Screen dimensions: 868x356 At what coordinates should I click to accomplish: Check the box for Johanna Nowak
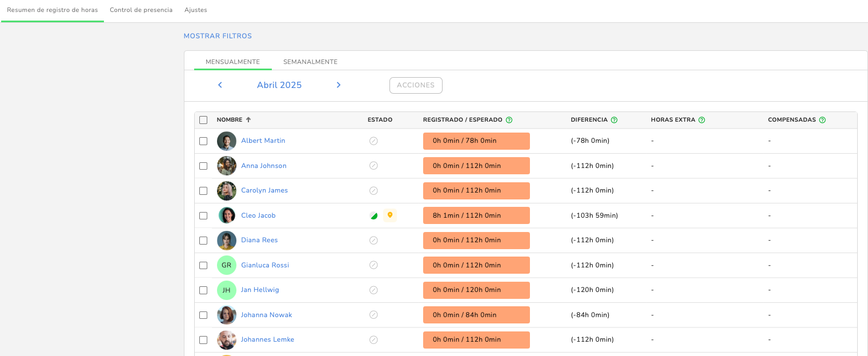pos(203,315)
